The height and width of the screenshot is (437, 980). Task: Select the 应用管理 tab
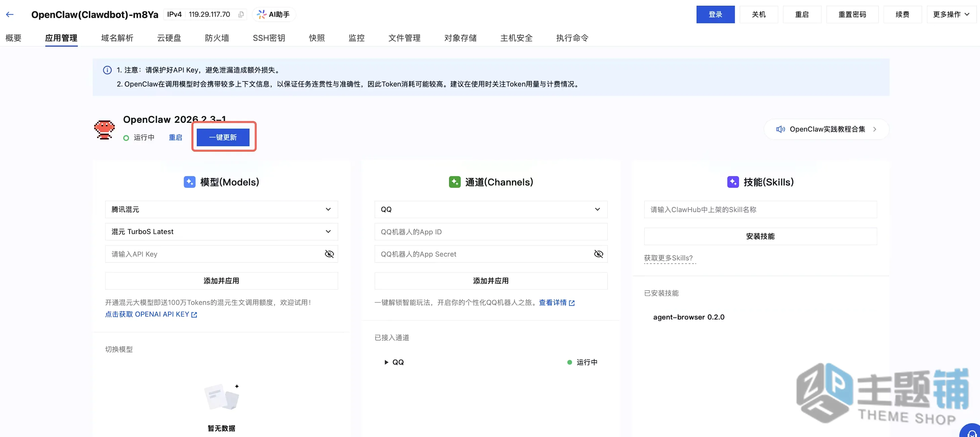(61, 38)
